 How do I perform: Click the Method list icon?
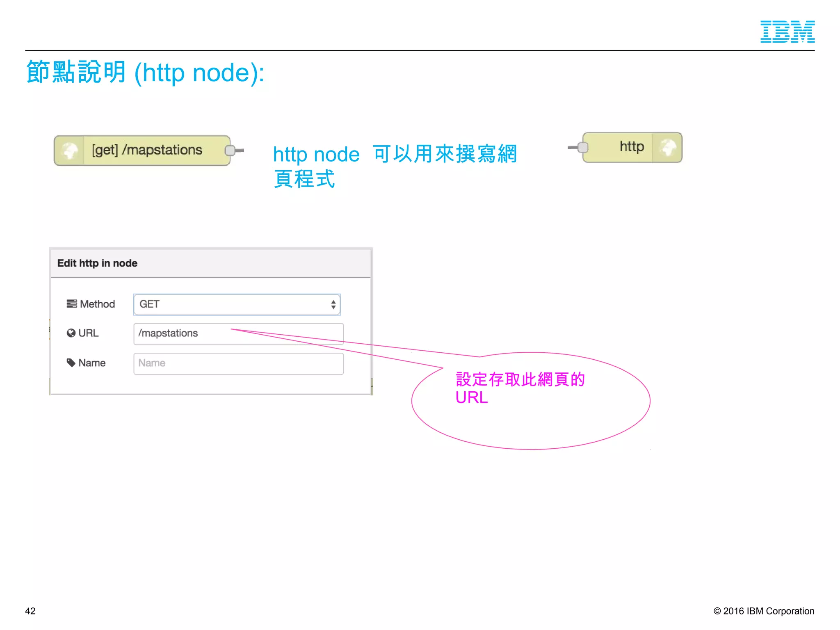[x=72, y=304]
